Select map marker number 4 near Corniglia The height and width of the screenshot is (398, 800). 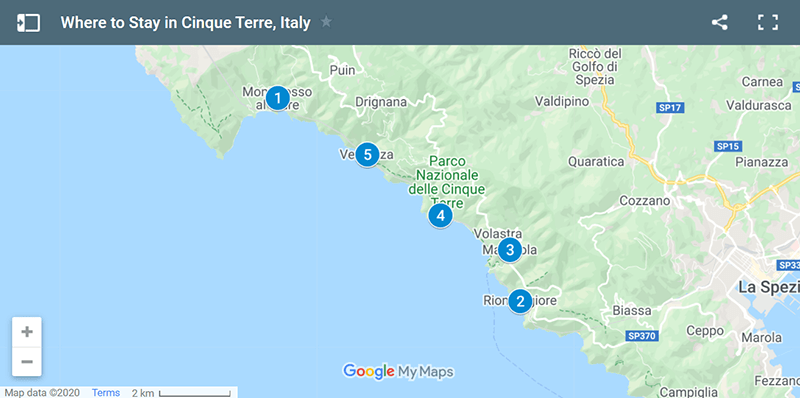(440, 215)
